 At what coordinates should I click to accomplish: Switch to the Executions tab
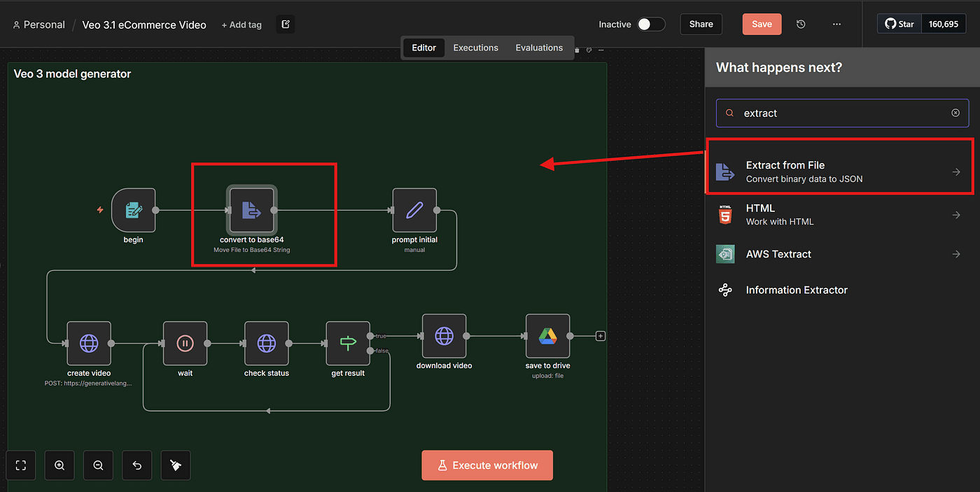point(475,48)
